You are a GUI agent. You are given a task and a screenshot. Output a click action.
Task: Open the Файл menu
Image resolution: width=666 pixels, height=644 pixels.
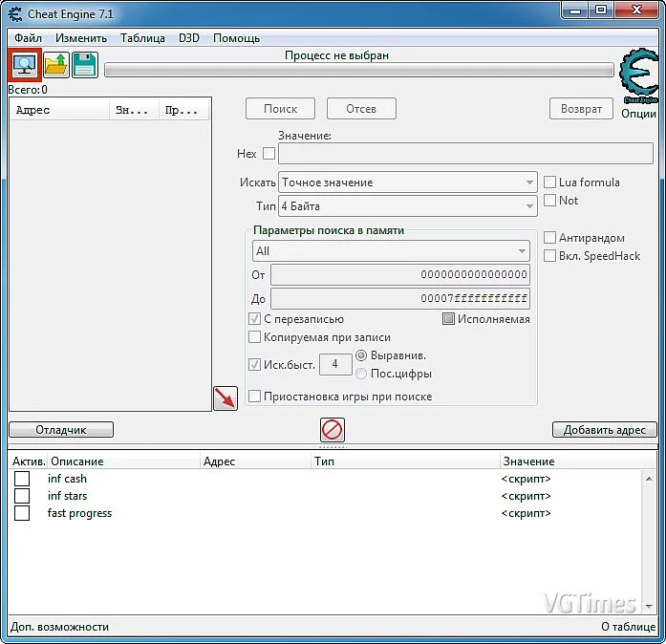[x=28, y=38]
